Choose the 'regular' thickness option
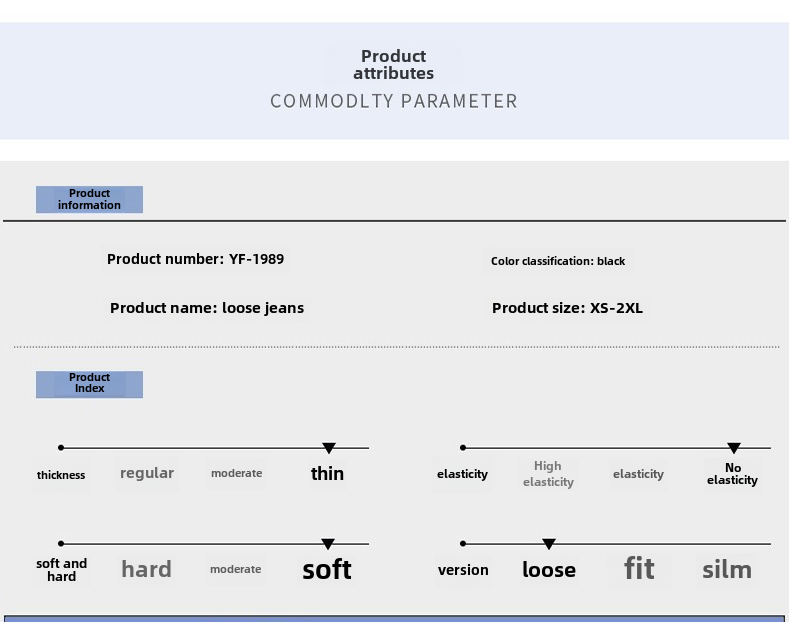This screenshot has width=790, height=622. pyautogui.click(x=147, y=473)
